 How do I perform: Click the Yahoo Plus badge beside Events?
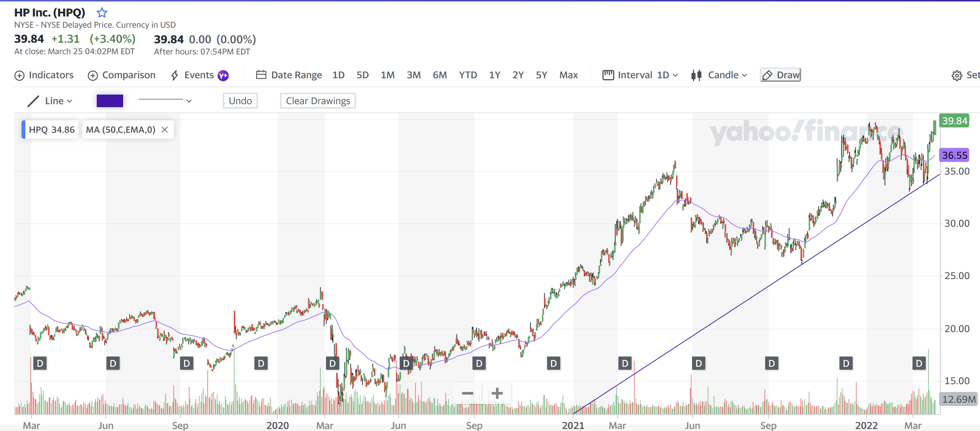(223, 76)
